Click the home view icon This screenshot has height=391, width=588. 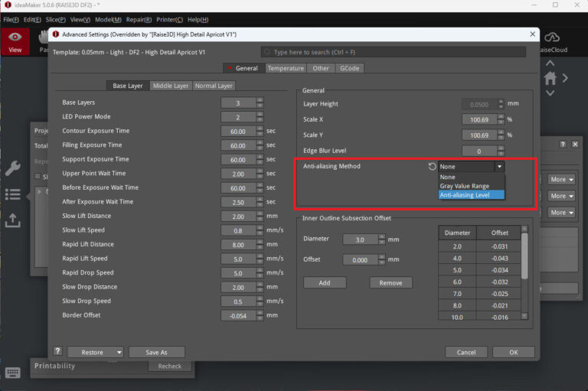[x=550, y=78]
